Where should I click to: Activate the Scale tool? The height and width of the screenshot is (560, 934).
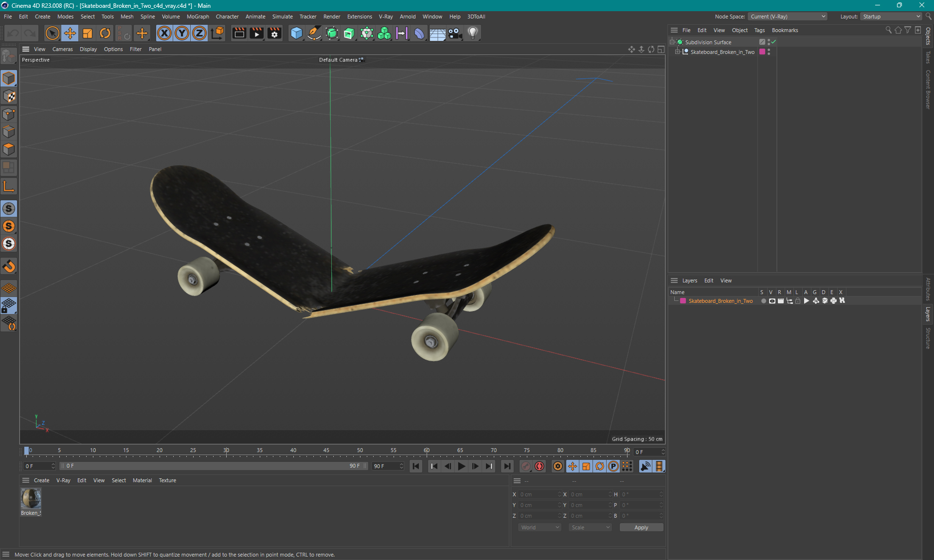(88, 33)
